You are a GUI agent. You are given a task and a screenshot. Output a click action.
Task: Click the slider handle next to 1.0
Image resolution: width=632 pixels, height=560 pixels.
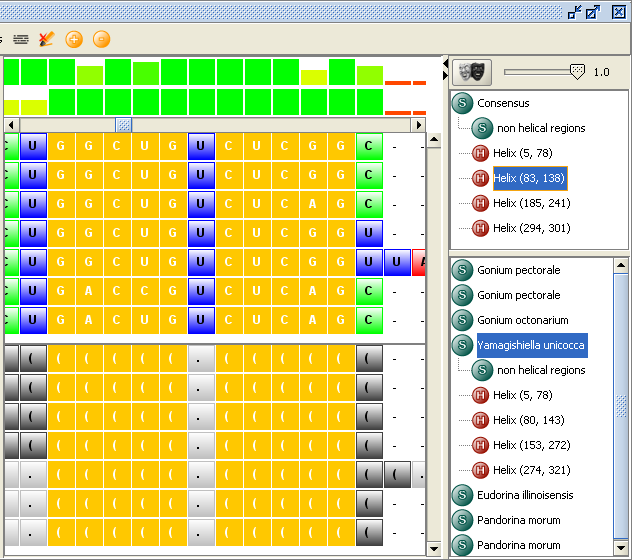pyautogui.click(x=576, y=71)
